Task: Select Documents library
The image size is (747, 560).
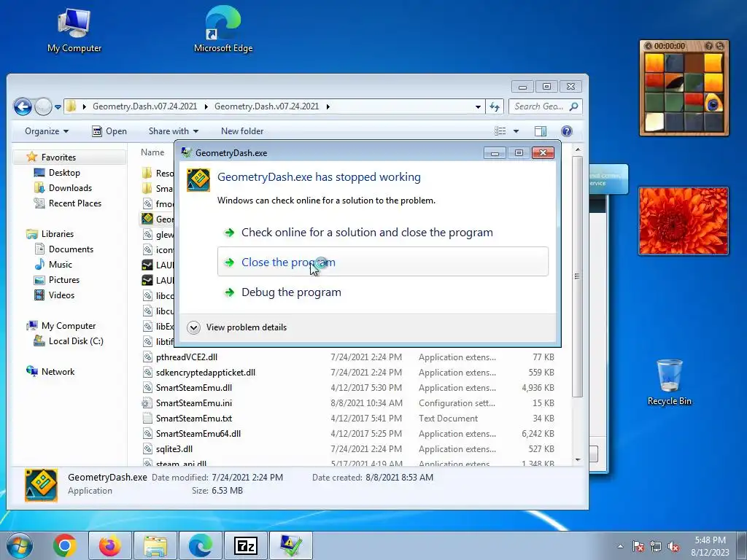Action: (71, 249)
